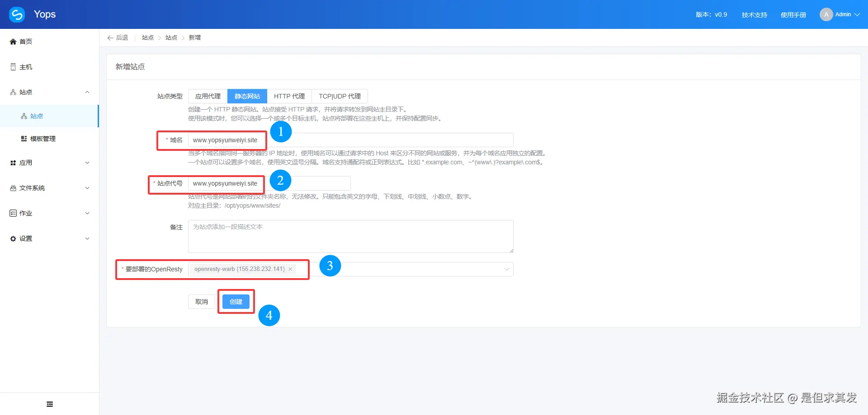Click the 站点 sidebar icon
Image resolution: width=868 pixels, height=415 pixels.
[x=13, y=92]
